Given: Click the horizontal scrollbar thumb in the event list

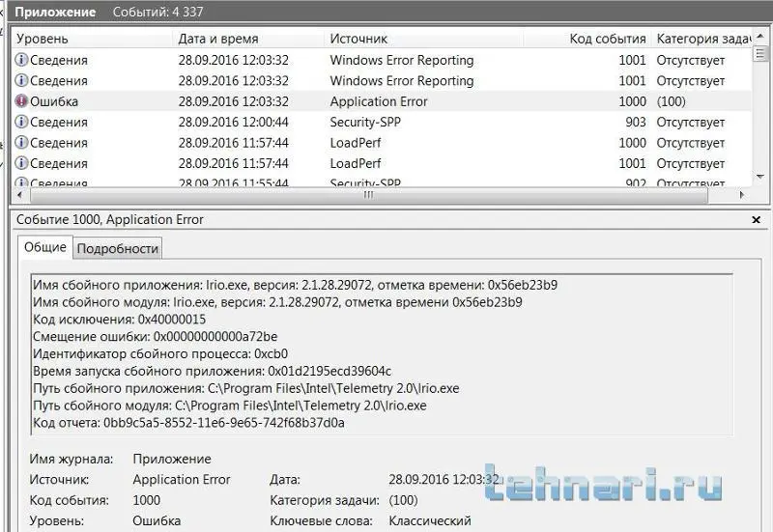Looking at the screenshot, I should [x=369, y=195].
